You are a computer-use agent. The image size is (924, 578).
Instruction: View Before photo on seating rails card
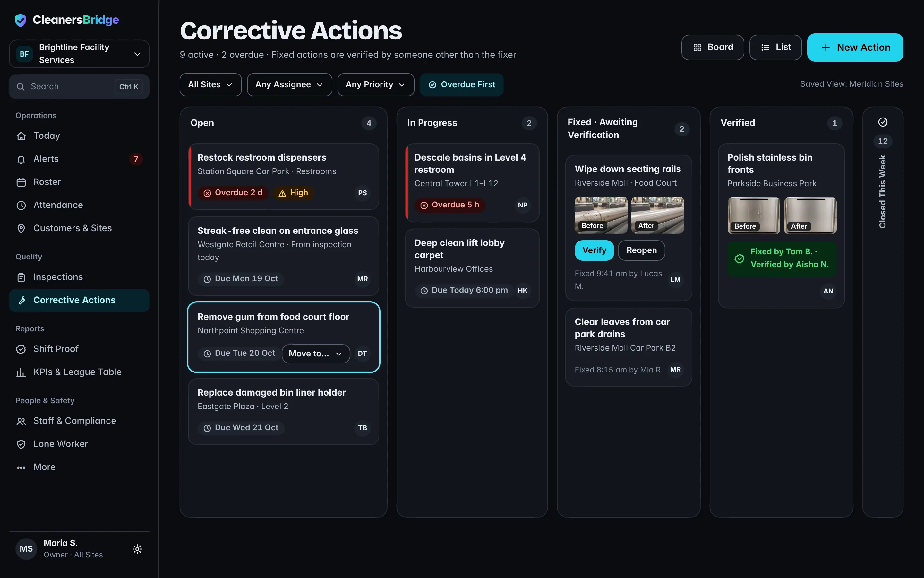pos(601,215)
